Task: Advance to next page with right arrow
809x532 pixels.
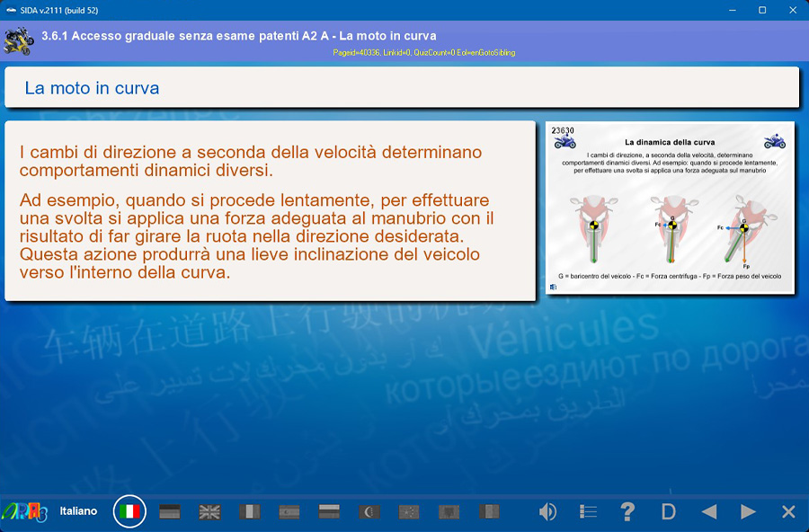Action: 748,511
